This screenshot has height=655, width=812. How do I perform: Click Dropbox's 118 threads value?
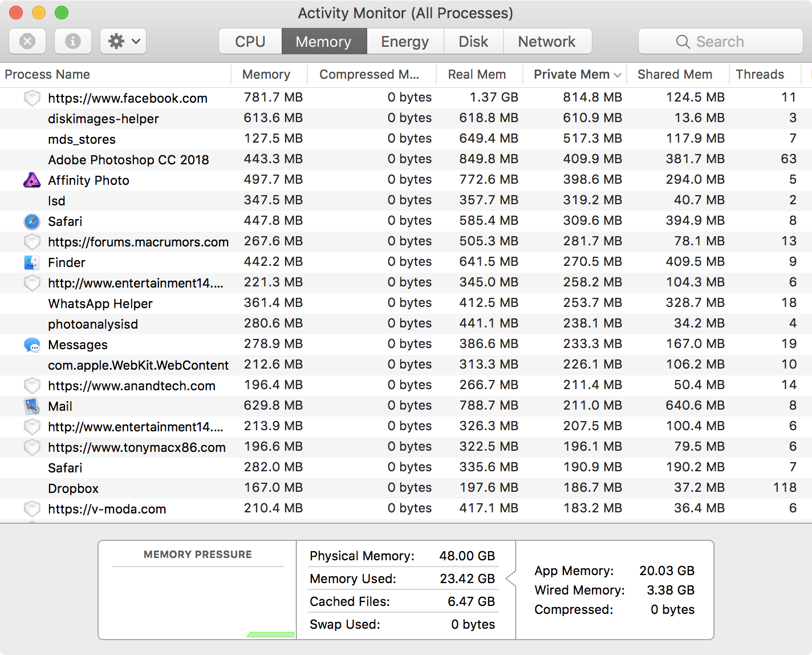pyautogui.click(x=785, y=487)
